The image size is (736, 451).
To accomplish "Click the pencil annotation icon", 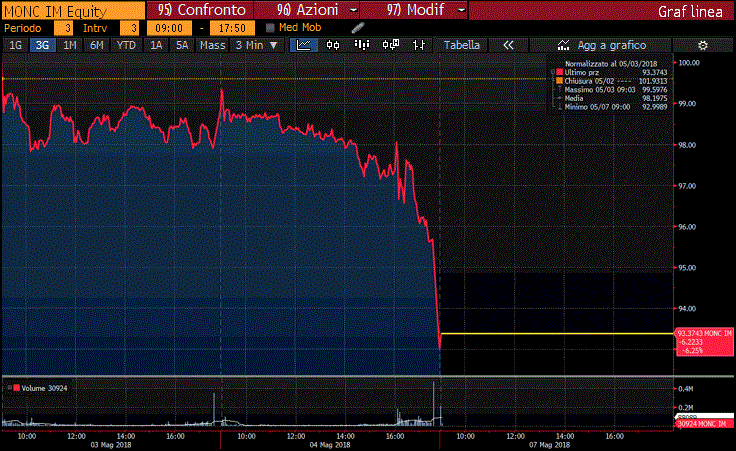I will coord(358,28).
